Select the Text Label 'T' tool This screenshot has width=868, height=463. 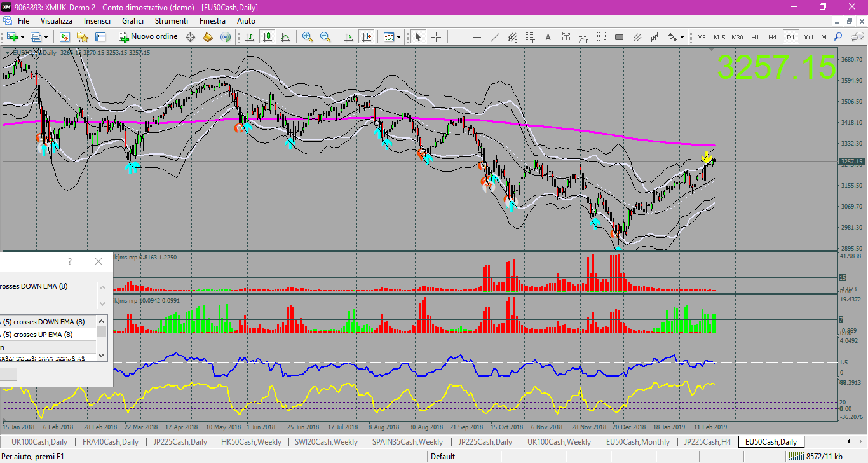coord(566,37)
